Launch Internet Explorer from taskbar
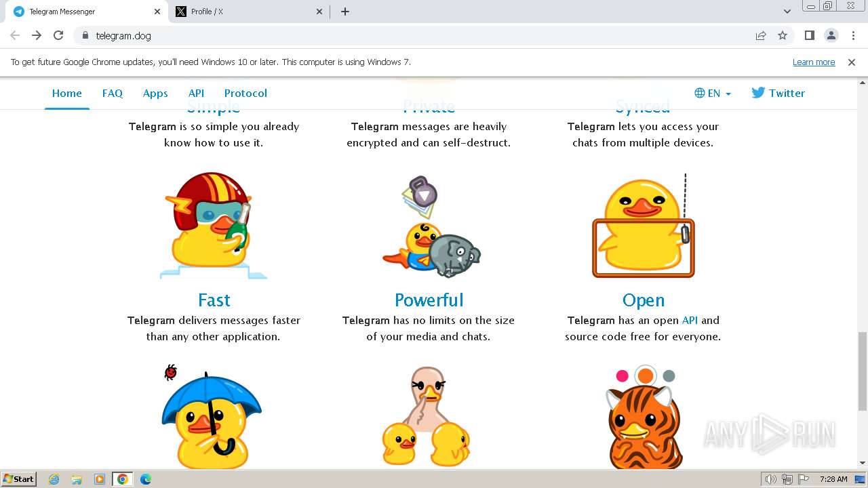The image size is (868, 488). pos(54,479)
